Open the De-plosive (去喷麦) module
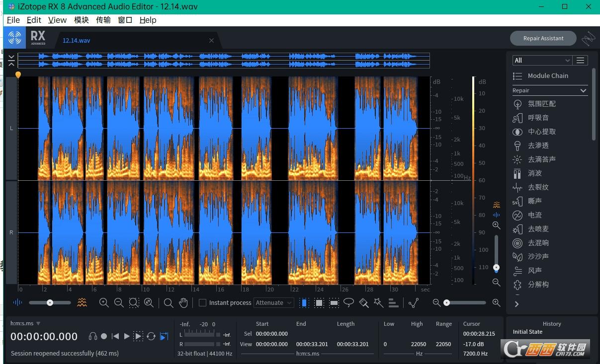This screenshot has width=600, height=364. (x=531, y=229)
